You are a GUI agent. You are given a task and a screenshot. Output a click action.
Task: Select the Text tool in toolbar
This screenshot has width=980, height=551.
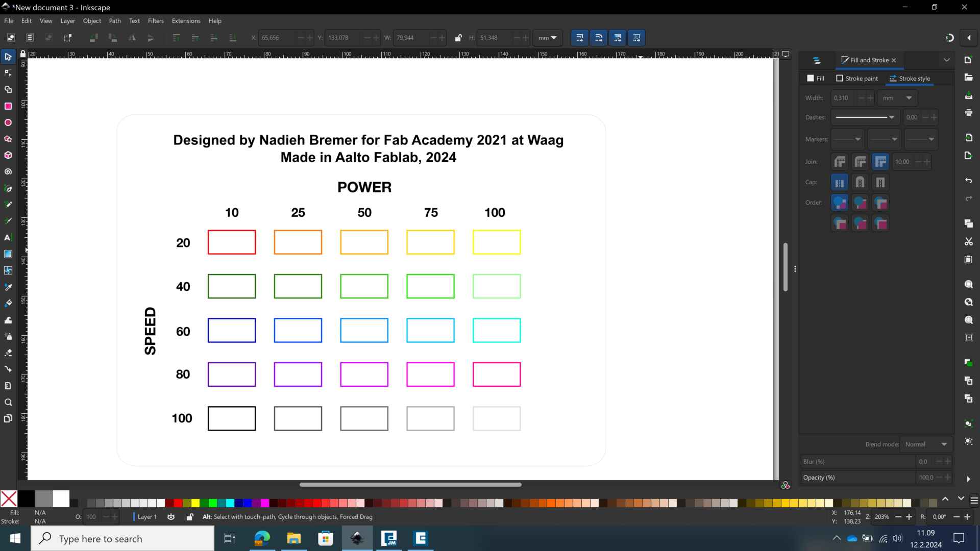click(8, 237)
